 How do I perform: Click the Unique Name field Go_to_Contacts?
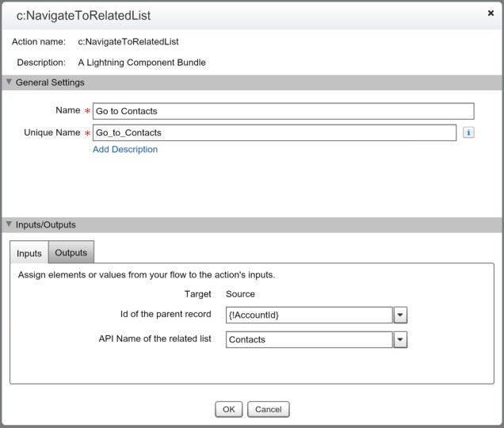[x=274, y=133]
